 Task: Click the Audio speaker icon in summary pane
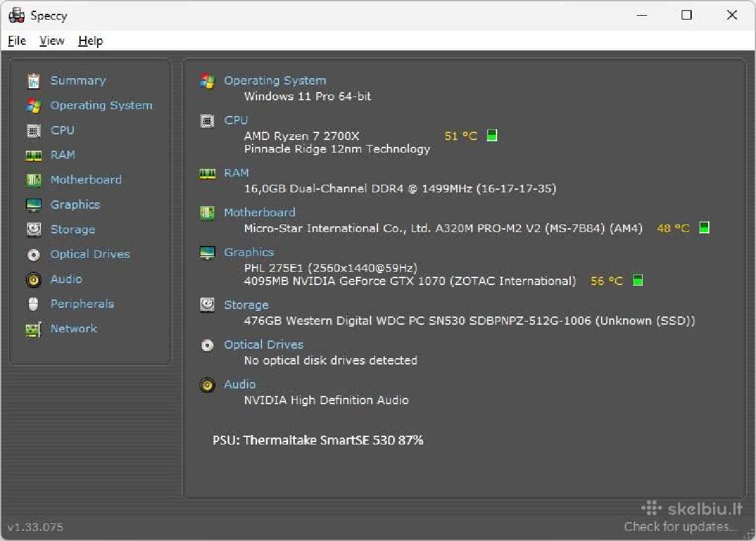pyautogui.click(x=207, y=385)
